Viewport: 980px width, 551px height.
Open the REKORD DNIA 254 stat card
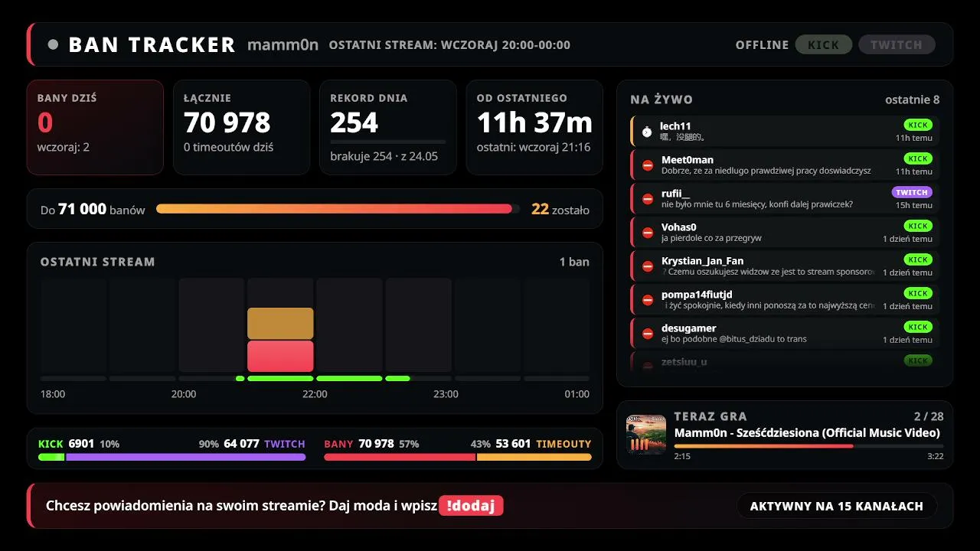point(387,127)
